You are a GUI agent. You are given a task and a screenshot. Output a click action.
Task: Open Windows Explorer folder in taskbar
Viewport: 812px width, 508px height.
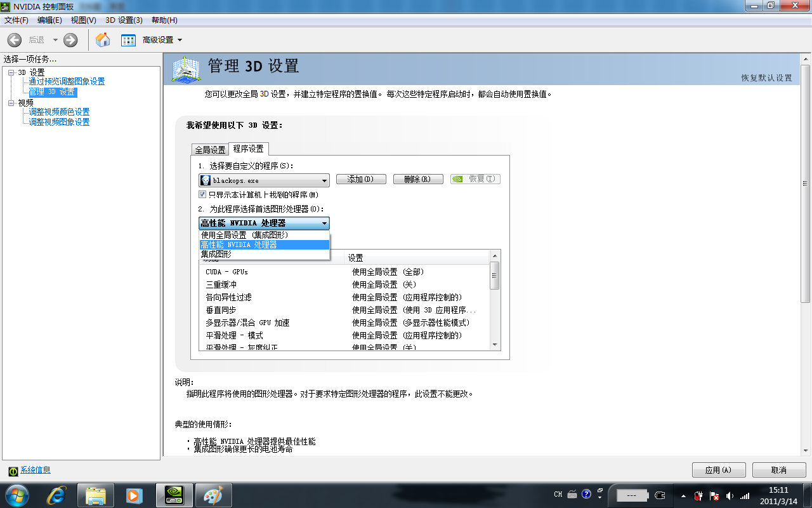pyautogui.click(x=95, y=495)
